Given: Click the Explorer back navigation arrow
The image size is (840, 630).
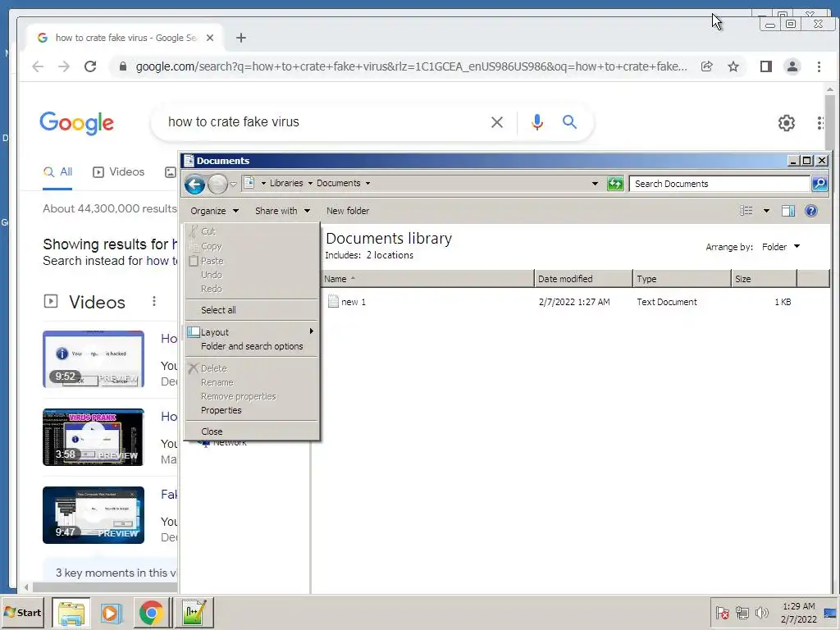Looking at the screenshot, I should point(194,185).
